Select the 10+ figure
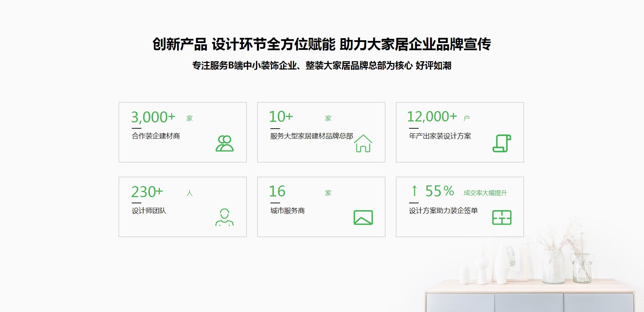Screen dimensions: 644x312 281,117
